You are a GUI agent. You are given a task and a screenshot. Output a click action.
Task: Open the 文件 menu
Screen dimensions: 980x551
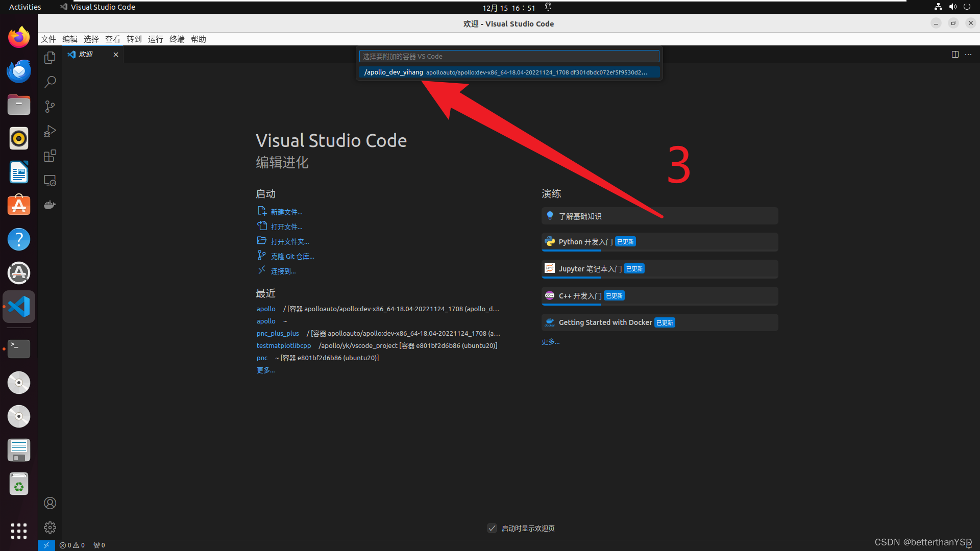[x=48, y=39]
